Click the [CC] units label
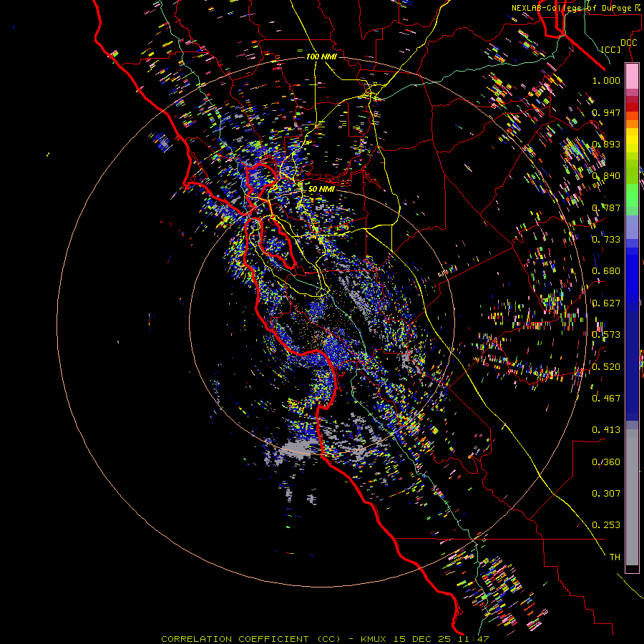The image size is (644, 644). click(610, 49)
